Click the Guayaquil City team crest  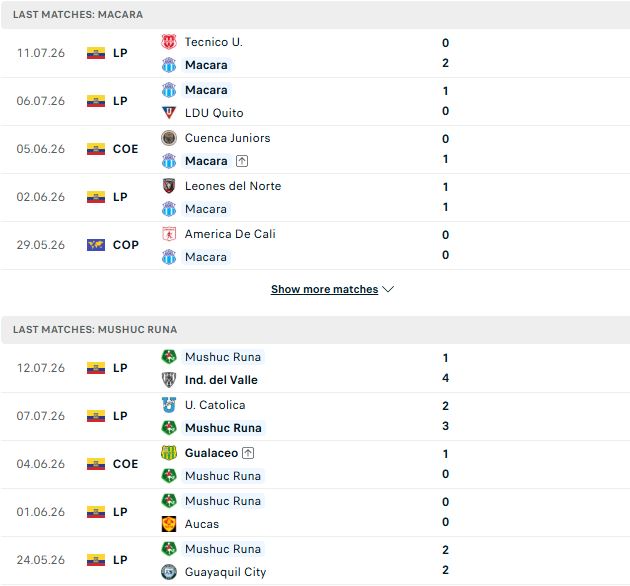pyautogui.click(x=169, y=572)
